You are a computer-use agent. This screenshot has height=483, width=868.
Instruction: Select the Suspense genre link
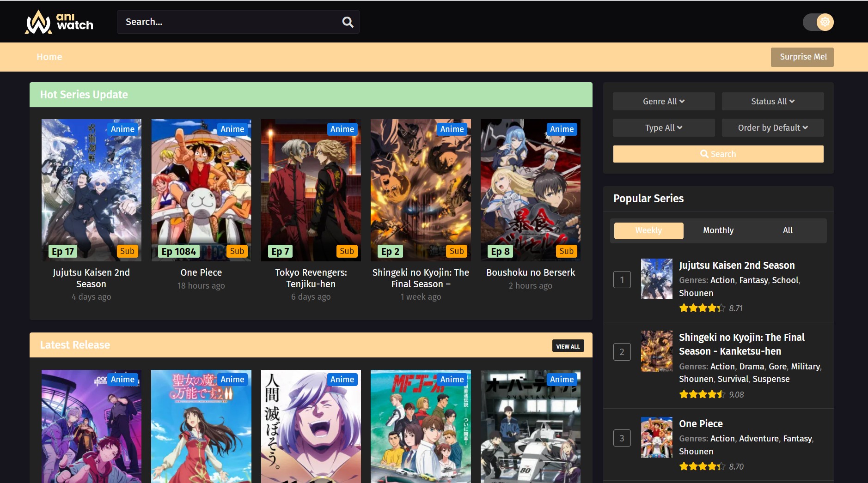[x=771, y=379]
